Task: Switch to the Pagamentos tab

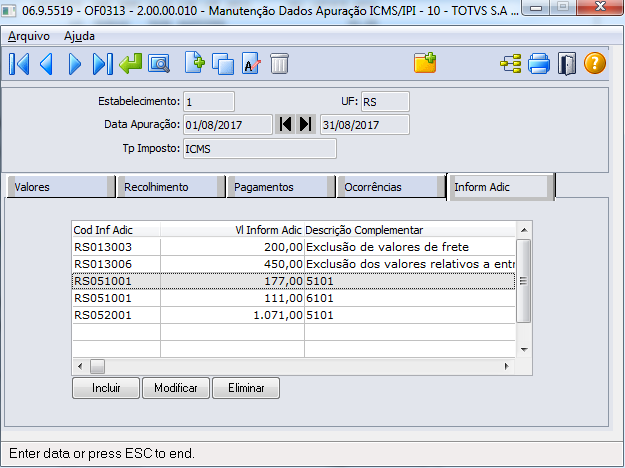Action: [281, 187]
